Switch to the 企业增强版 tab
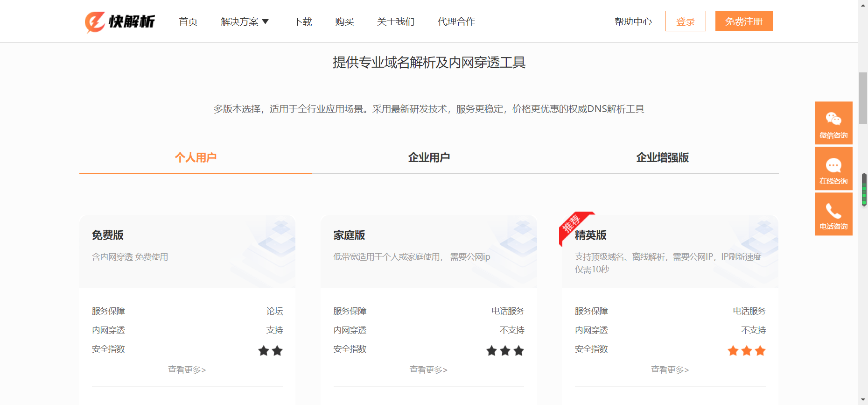The height and width of the screenshot is (405, 868). [662, 158]
